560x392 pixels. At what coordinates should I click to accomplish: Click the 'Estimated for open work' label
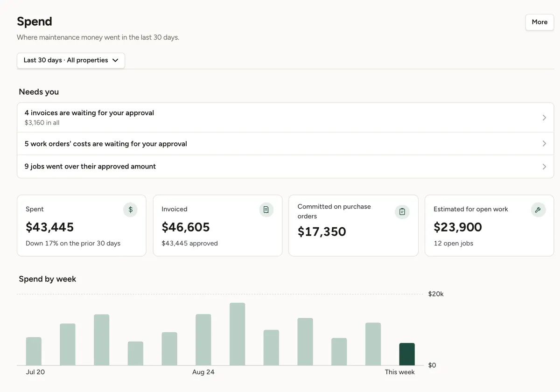click(471, 209)
